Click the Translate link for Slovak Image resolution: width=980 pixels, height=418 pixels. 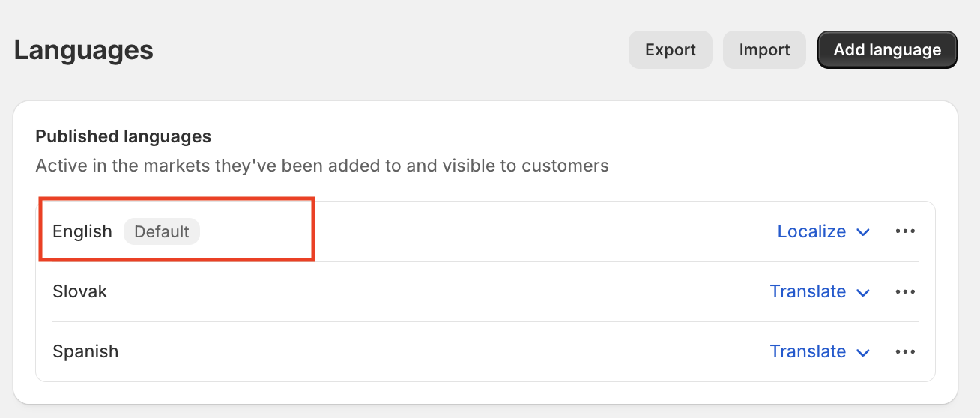tap(808, 291)
